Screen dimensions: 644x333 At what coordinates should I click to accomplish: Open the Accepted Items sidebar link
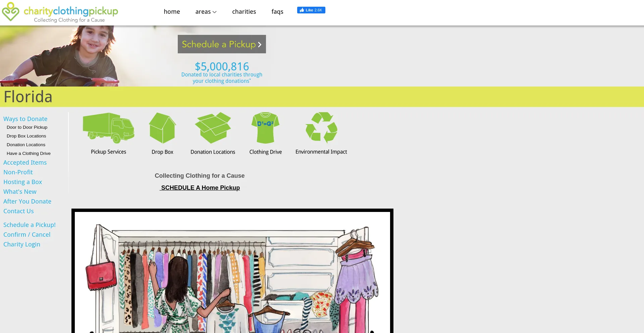coord(25,163)
